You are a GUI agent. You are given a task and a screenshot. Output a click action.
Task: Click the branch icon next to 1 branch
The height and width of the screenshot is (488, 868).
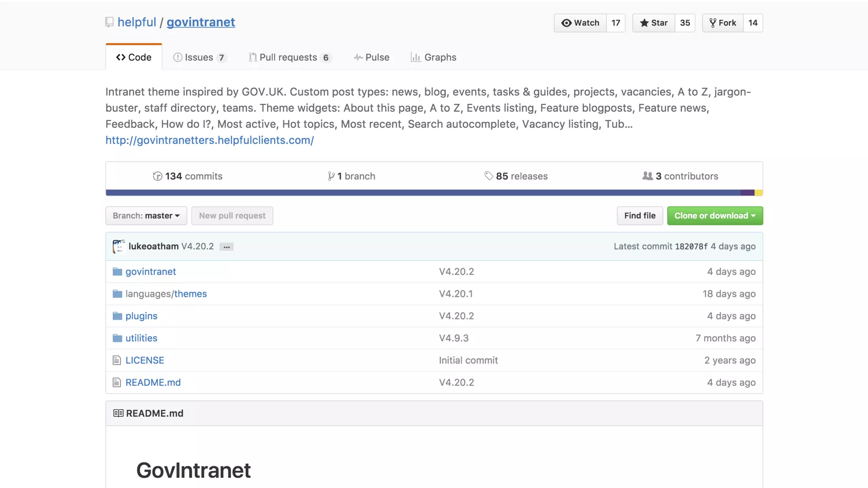[331, 176]
